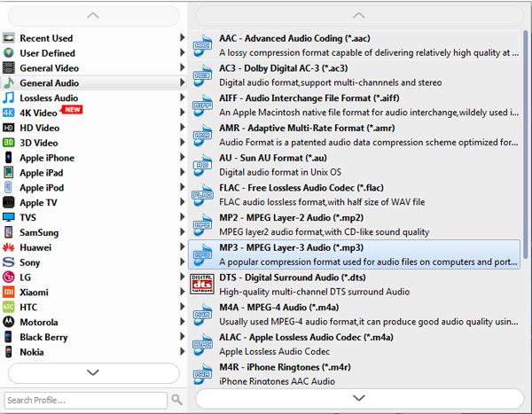Open the Motorola category
Viewport: 532px width, 414px height.
click(x=93, y=322)
